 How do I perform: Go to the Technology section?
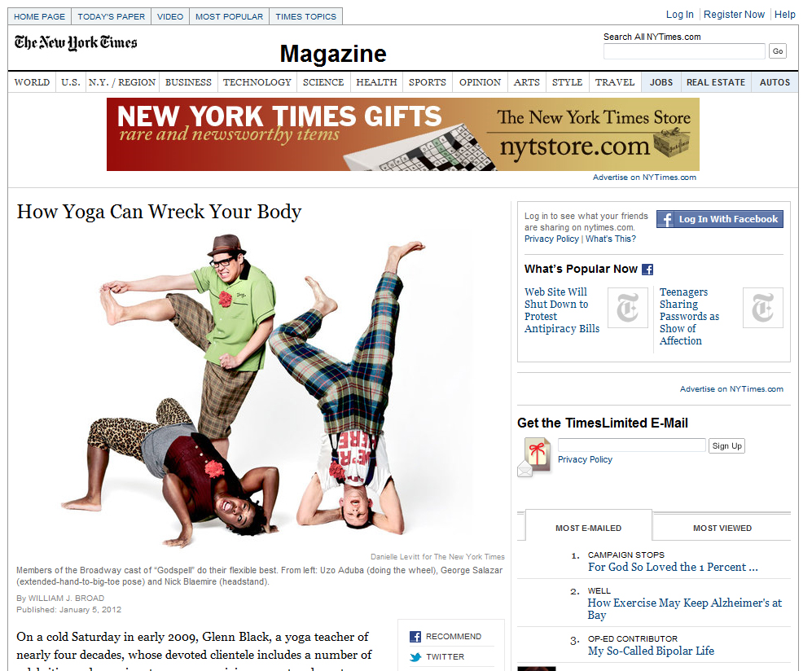257,82
